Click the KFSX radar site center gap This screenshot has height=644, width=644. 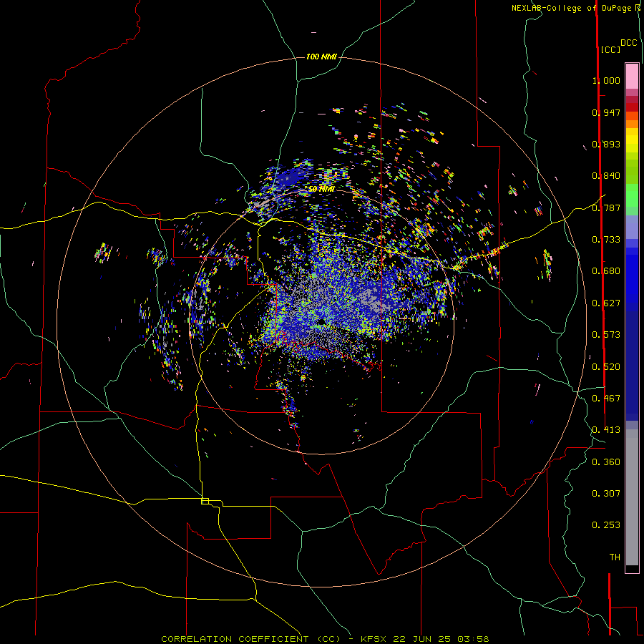[x=321, y=322]
